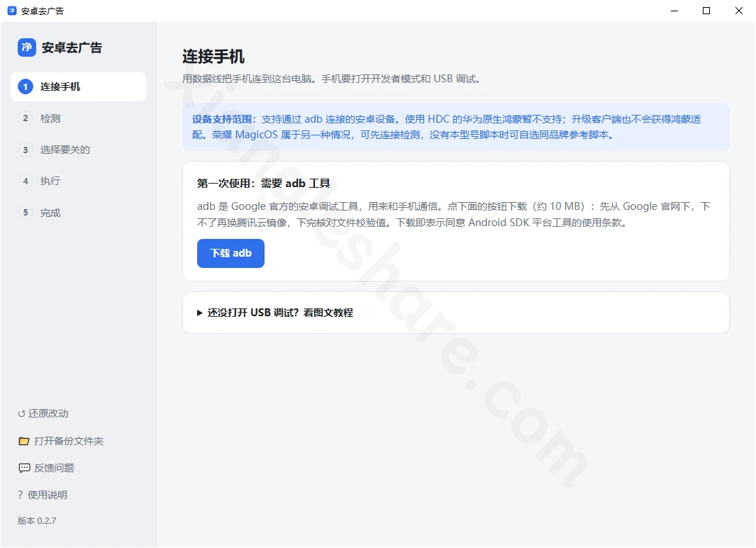The height and width of the screenshot is (548, 756).
Task: Click the 第一次使用：需要 adb 工具 heading
Action: pyautogui.click(x=263, y=183)
